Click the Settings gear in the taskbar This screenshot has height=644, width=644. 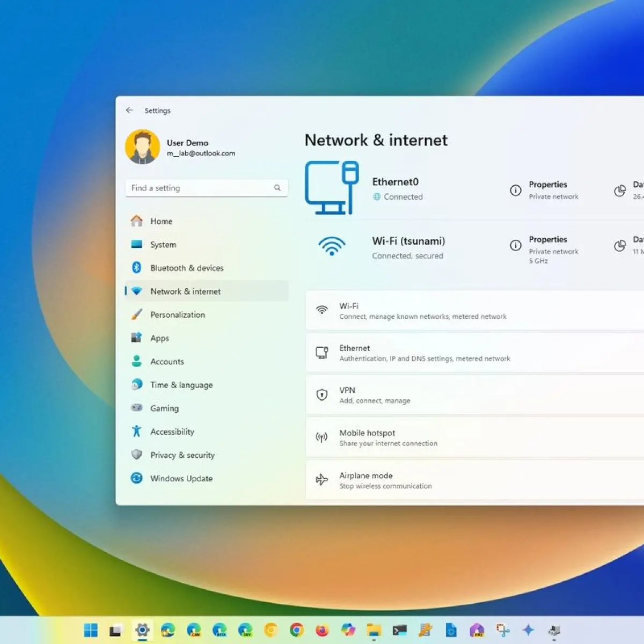(x=142, y=630)
